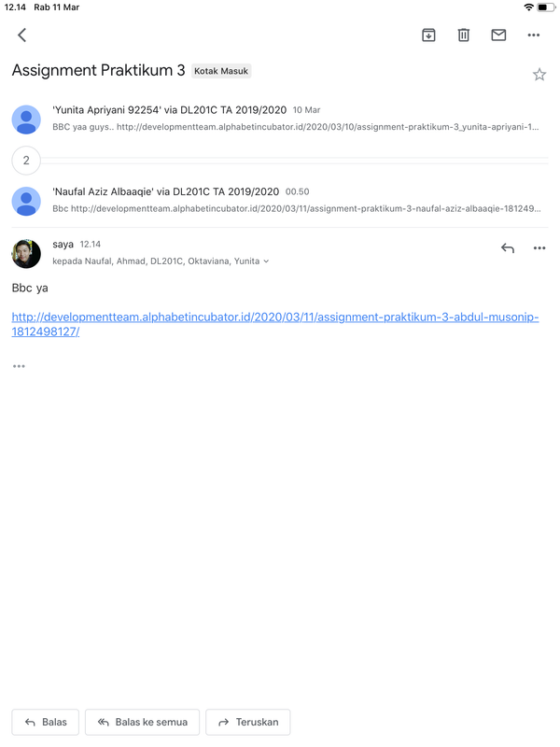The height and width of the screenshot is (747, 560).
Task: Open abdul-musonip assignment hyperlink
Action: coord(275,324)
